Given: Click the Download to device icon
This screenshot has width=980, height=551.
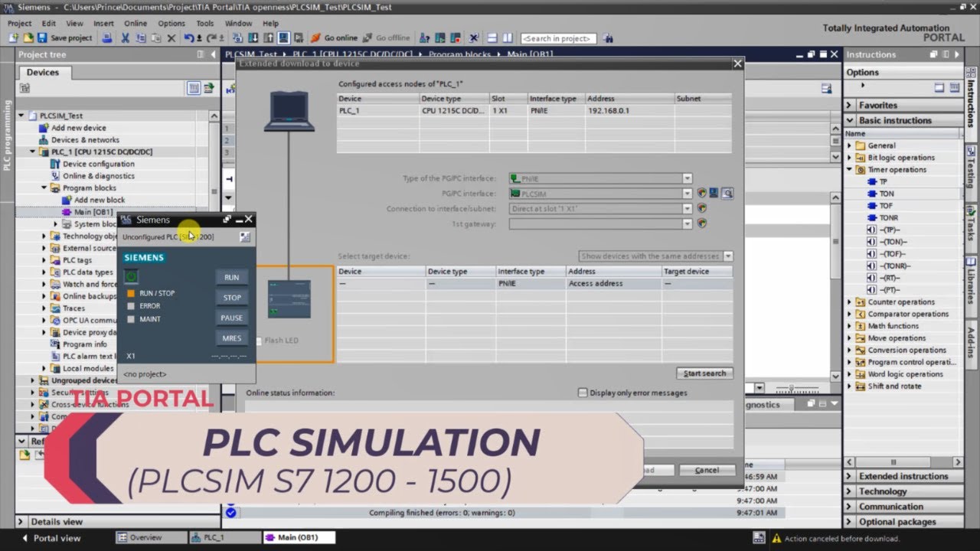Looking at the screenshot, I should coord(253,38).
